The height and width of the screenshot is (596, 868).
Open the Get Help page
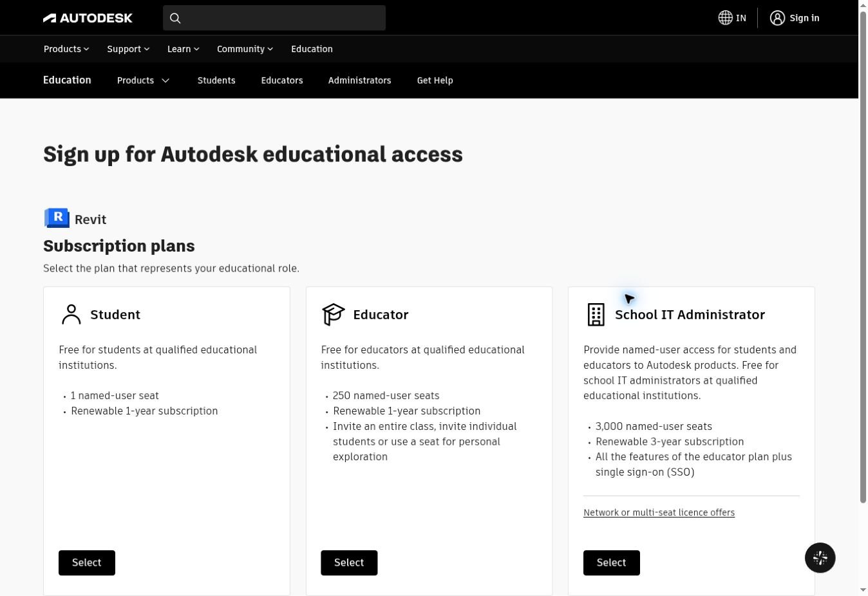[x=435, y=80]
